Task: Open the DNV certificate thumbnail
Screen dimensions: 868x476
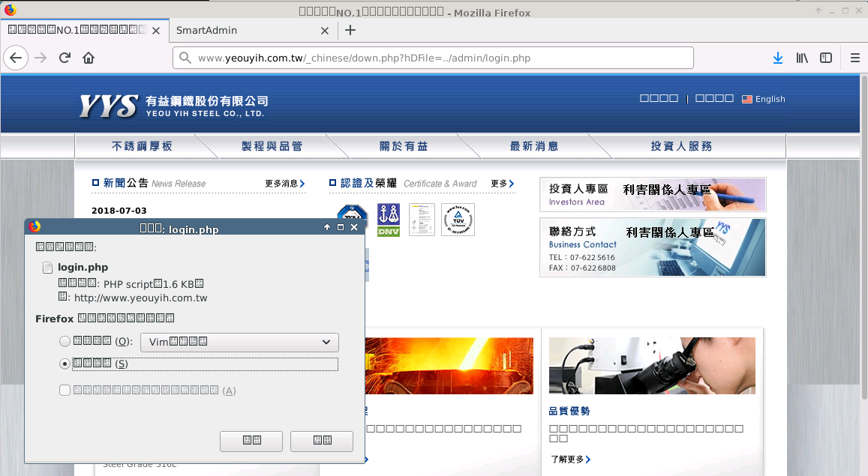Action: 389,220
